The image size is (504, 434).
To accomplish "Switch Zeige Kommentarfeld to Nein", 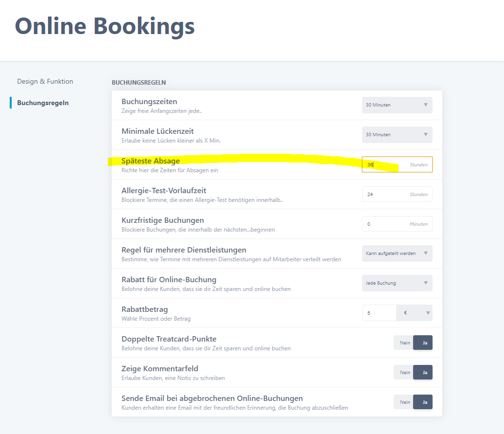I will [x=404, y=372].
